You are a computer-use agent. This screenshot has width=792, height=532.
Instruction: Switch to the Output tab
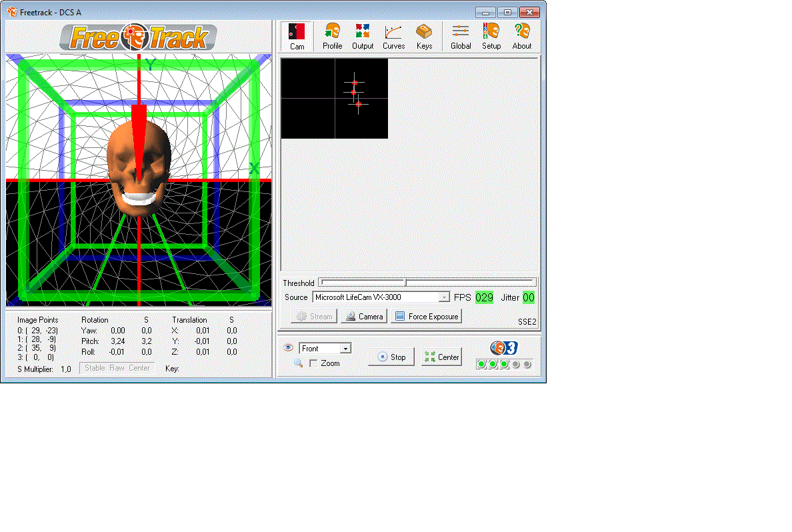(363, 37)
